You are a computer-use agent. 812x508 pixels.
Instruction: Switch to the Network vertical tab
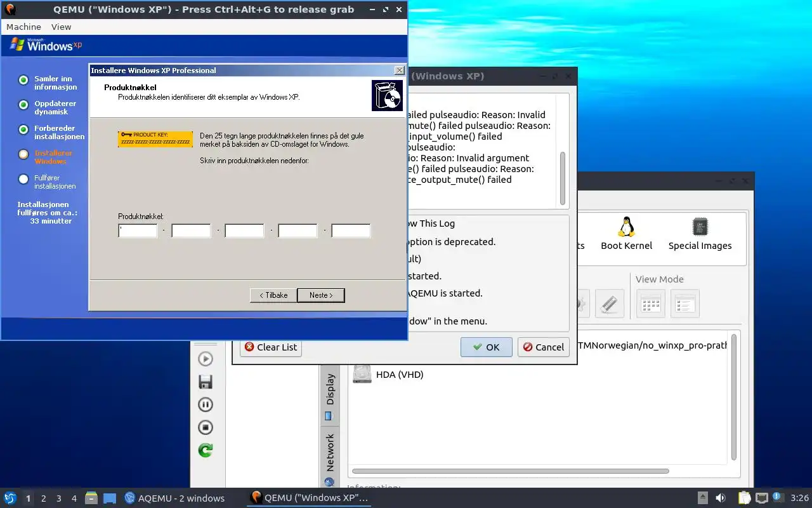(330, 458)
